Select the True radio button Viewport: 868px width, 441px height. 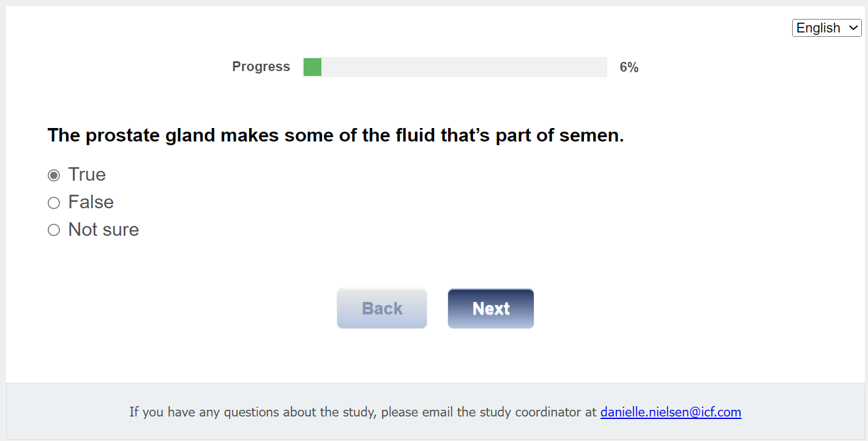[54, 176]
